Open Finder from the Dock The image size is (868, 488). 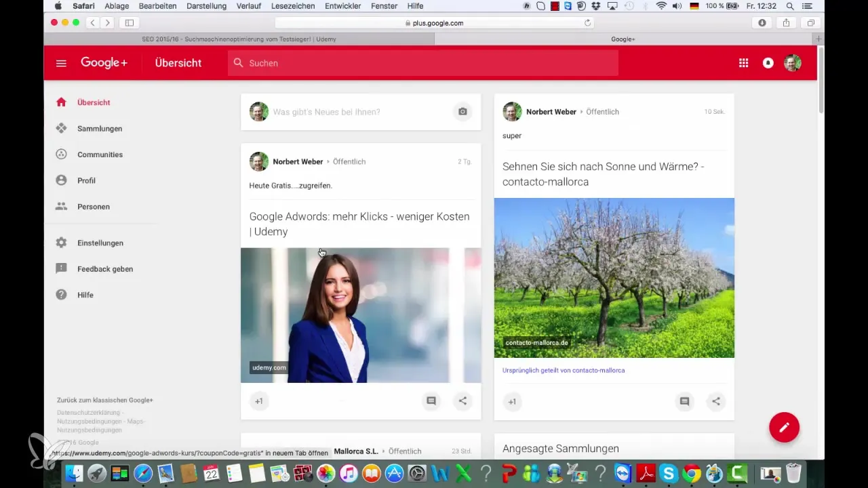pyautogui.click(x=73, y=472)
